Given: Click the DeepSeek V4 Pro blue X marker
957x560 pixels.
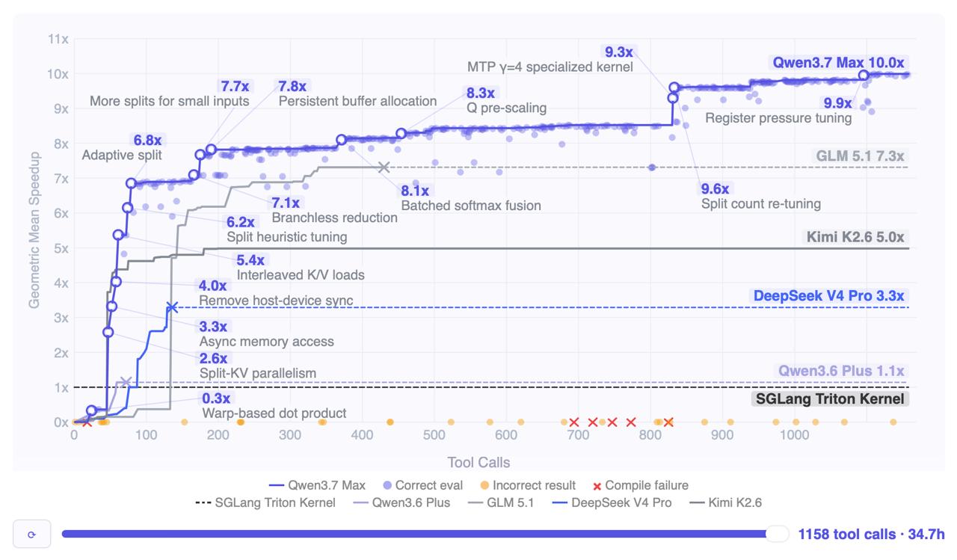Looking at the screenshot, I should (x=172, y=307).
